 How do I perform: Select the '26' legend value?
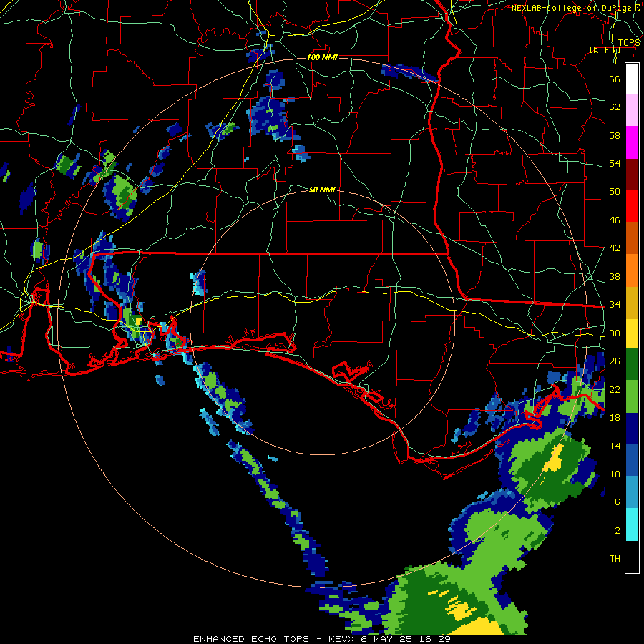click(615, 361)
